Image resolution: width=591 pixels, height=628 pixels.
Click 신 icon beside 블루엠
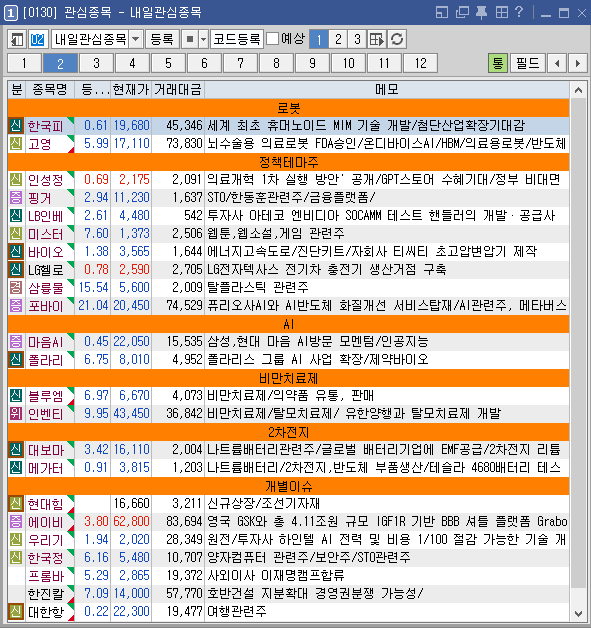[16, 396]
